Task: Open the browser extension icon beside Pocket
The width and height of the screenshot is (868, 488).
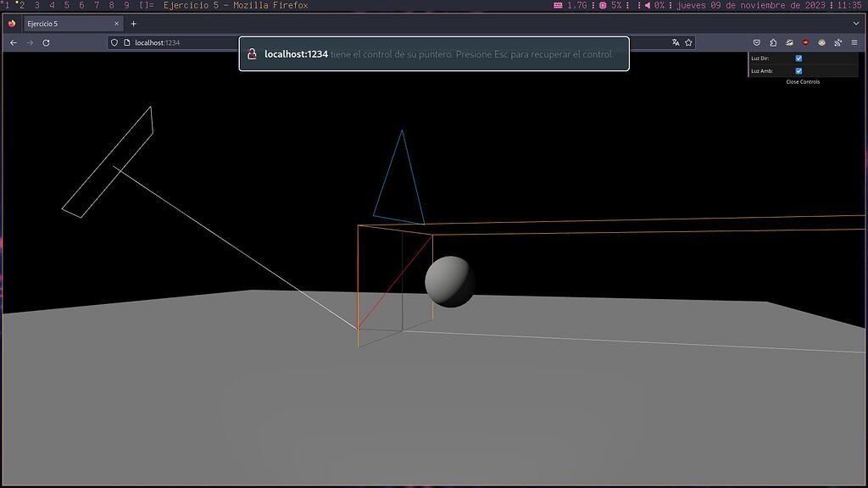Action: tap(774, 42)
